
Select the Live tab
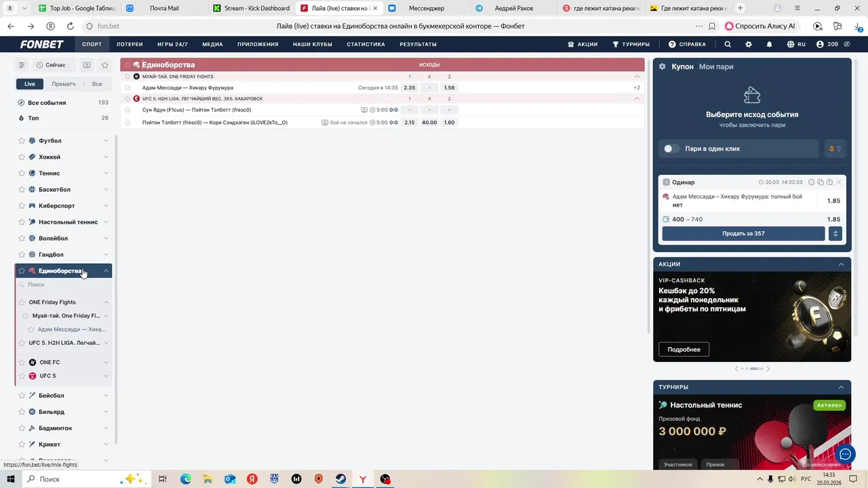click(x=30, y=84)
